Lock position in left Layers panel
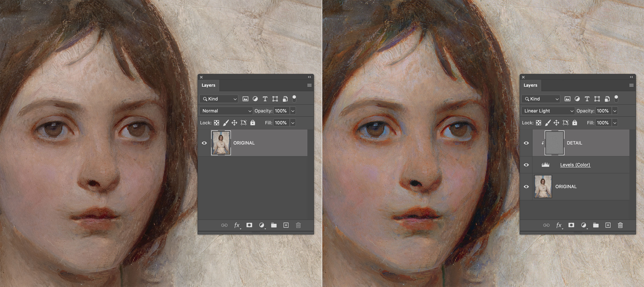Viewport: 644px width, 287px height. [x=234, y=123]
